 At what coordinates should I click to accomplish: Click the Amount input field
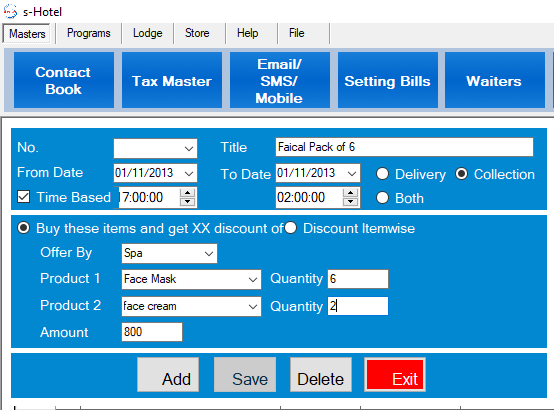[x=152, y=332]
